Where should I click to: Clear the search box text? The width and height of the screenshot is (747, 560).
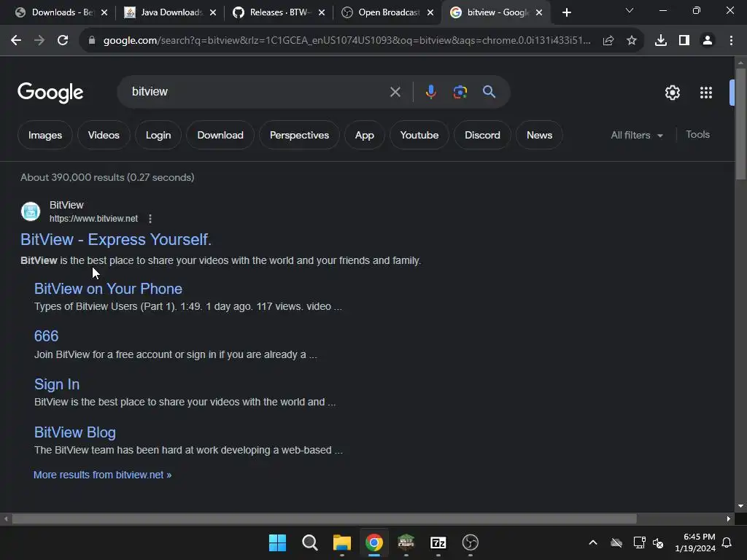tap(395, 92)
